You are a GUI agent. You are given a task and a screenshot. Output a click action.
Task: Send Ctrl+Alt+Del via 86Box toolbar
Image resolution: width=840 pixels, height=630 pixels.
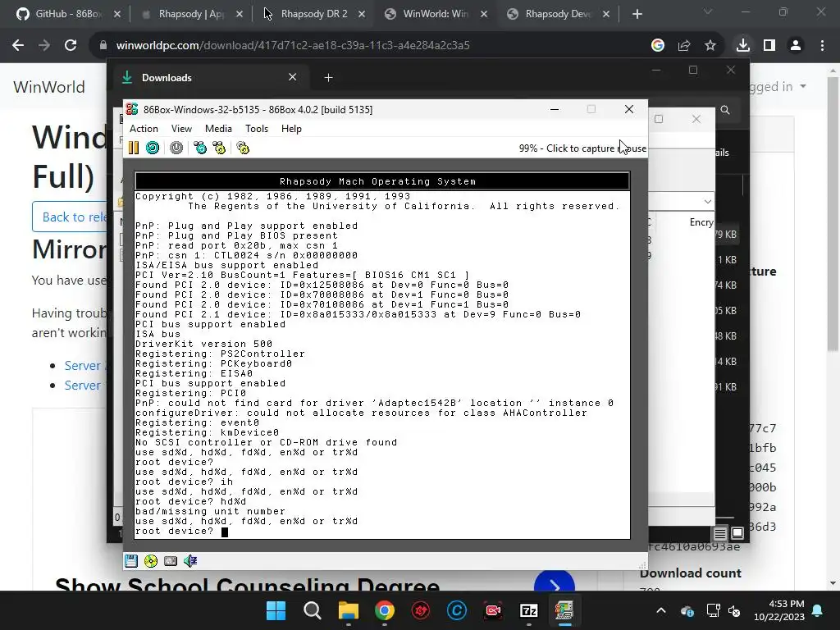pos(200,148)
